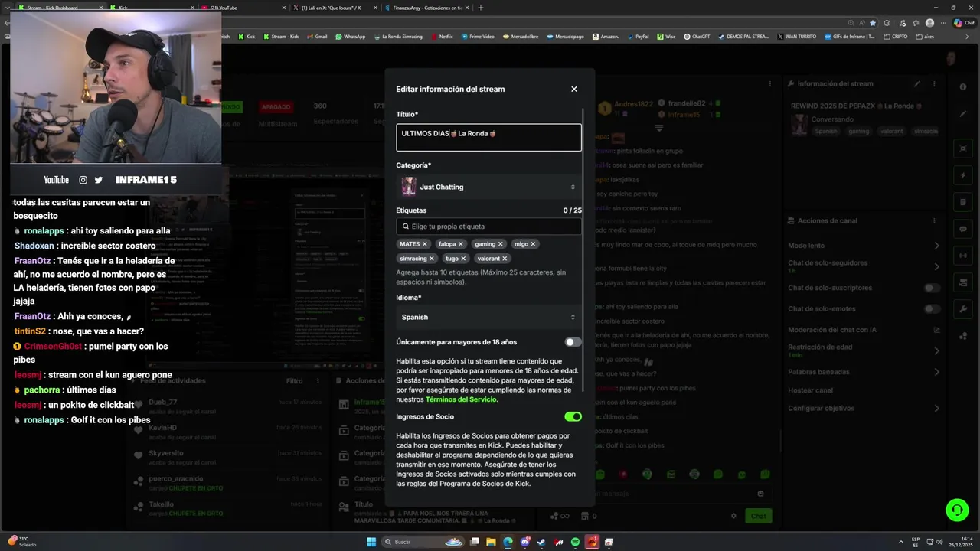980x551 pixels.
Task: Click the taskbar Buscar search box
Action: (424, 542)
